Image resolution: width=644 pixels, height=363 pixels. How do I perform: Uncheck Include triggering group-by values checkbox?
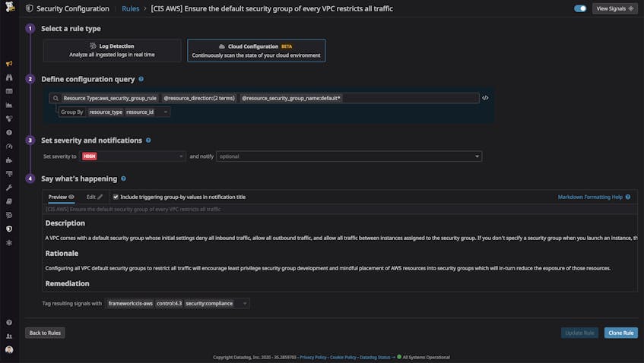116,197
